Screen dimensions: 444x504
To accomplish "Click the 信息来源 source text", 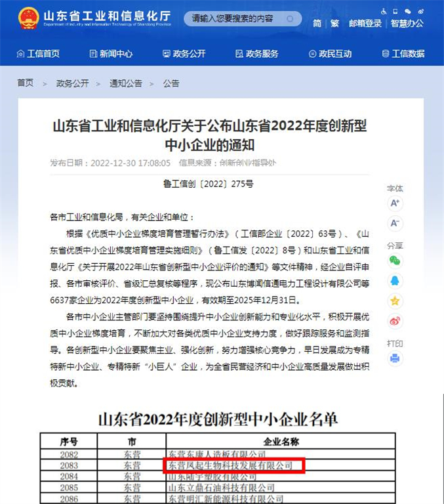I will [x=228, y=163].
